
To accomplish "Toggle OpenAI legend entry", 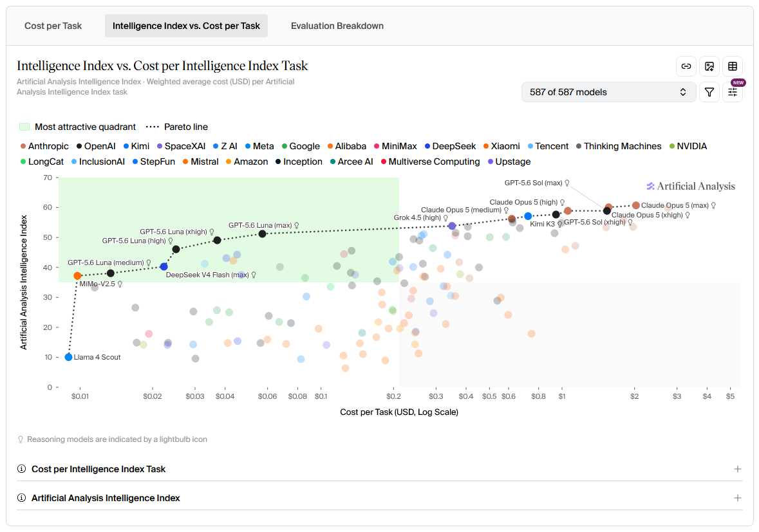I will coord(96,146).
